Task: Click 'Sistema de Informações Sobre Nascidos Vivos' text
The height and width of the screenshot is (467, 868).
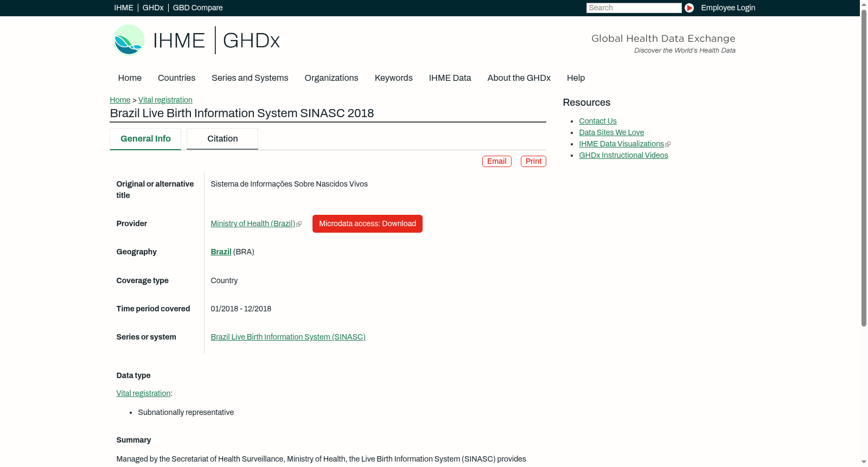Action: (x=289, y=184)
